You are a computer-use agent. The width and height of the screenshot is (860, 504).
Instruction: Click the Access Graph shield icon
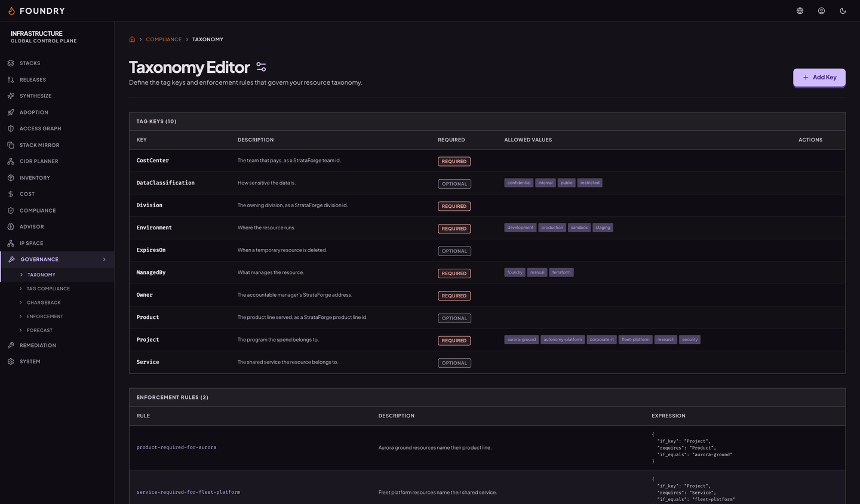[x=11, y=128]
